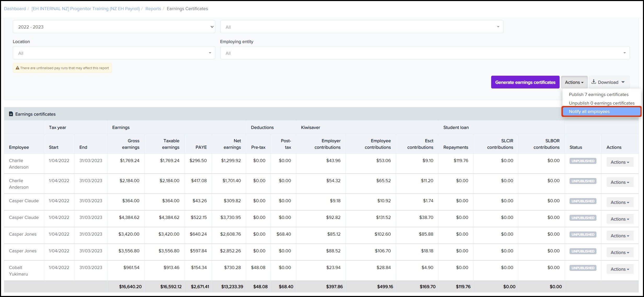Image resolution: width=644 pixels, height=297 pixels.
Task: Click the warning triangle on unfinalised pay runs notice
Action: click(18, 68)
